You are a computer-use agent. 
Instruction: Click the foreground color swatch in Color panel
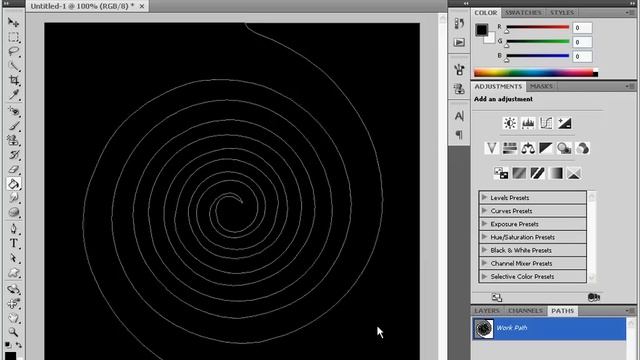point(482,29)
